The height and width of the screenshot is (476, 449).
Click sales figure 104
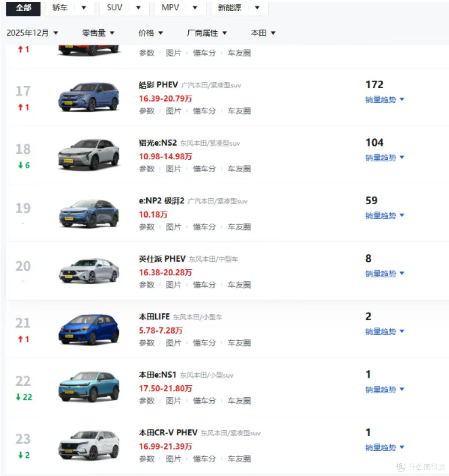(375, 142)
